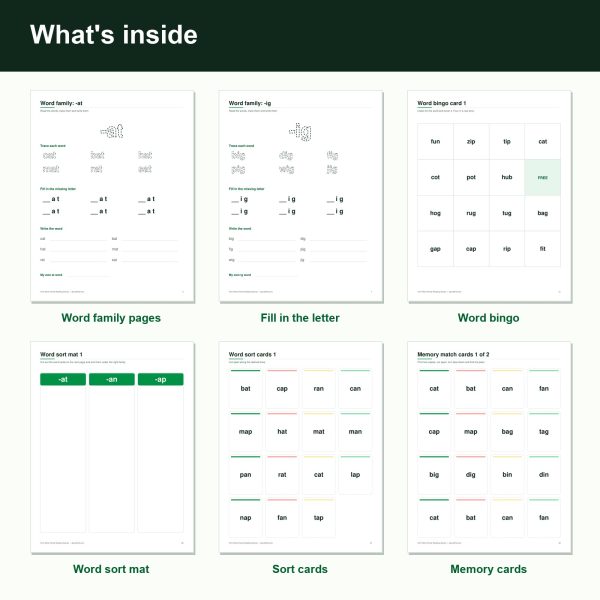Click the large dotted "-ig" tracing heading

click(300, 132)
